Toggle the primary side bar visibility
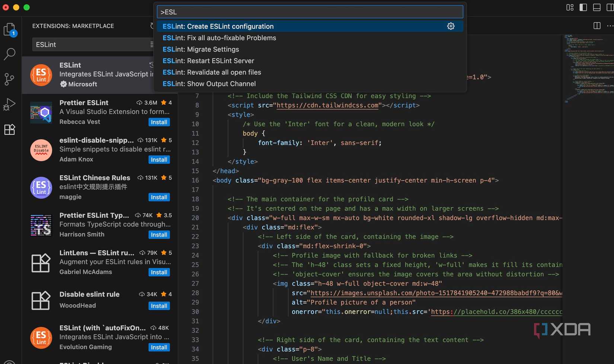The width and height of the screenshot is (614, 364). coord(583,7)
